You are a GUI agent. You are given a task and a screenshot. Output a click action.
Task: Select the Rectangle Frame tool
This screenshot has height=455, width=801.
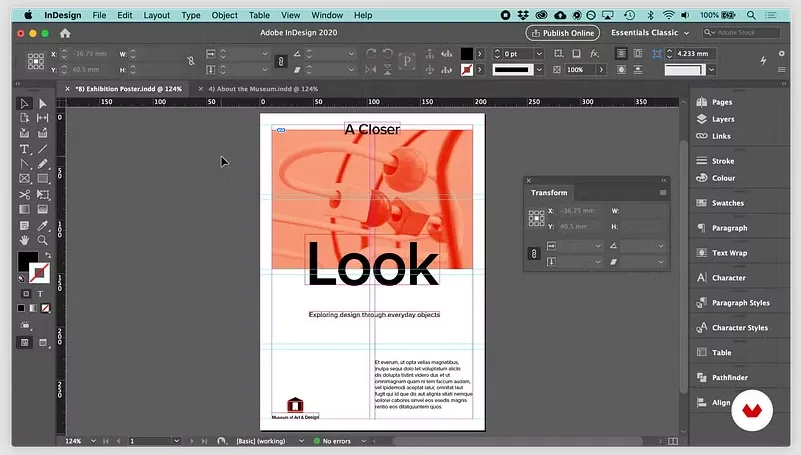pos(24,179)
